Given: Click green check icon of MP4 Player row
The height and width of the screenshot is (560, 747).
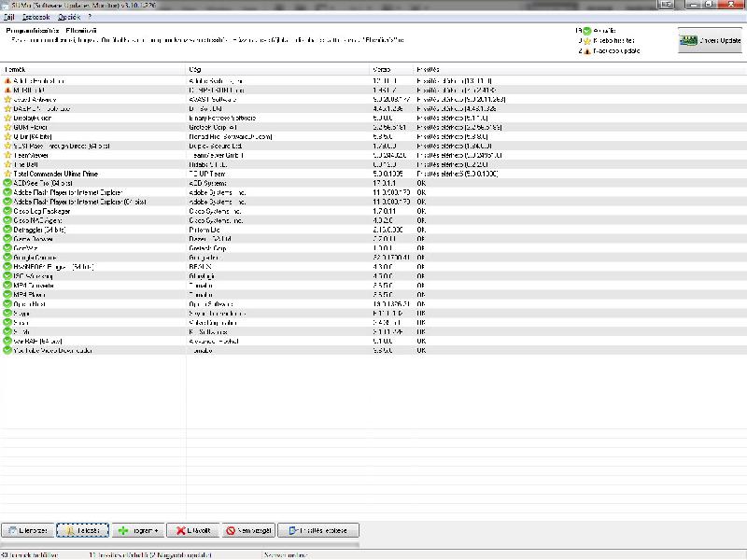Looking at the screenshot, I should (x=7, y=295).
